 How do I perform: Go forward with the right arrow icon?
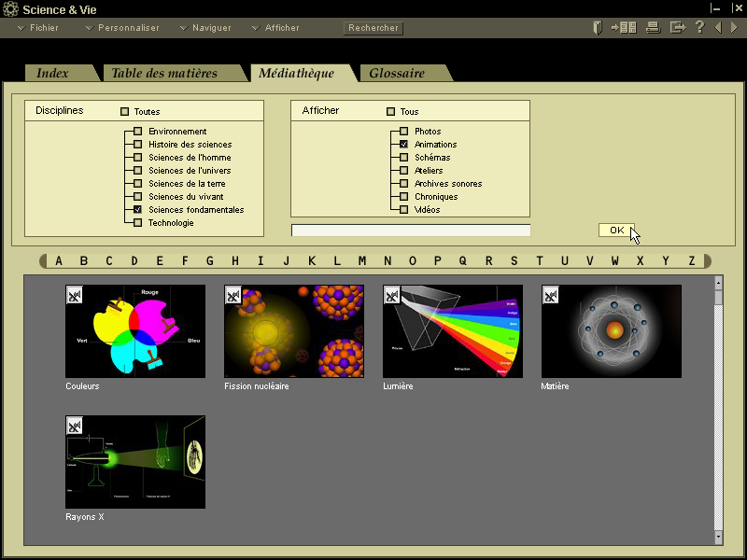click(734, 28)
